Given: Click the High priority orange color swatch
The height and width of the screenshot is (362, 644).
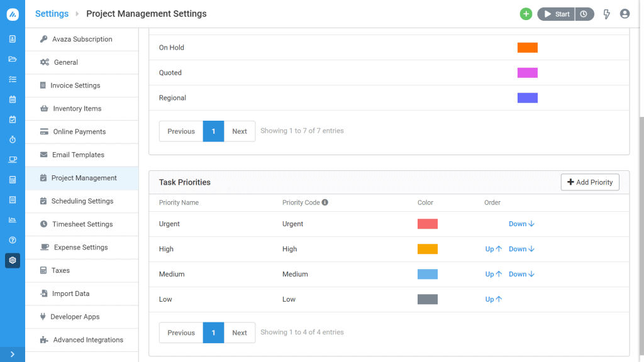Looking at the screenshot, I should coord(428,249).
